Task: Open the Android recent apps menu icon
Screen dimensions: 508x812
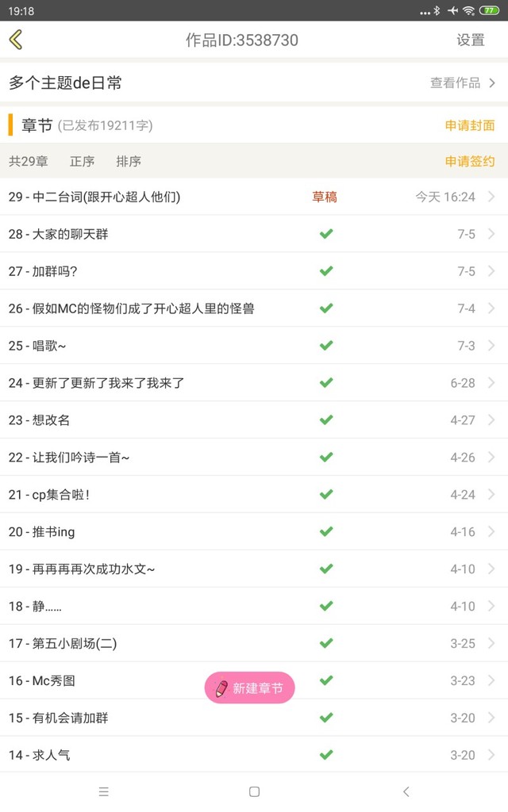Action: 104,791
